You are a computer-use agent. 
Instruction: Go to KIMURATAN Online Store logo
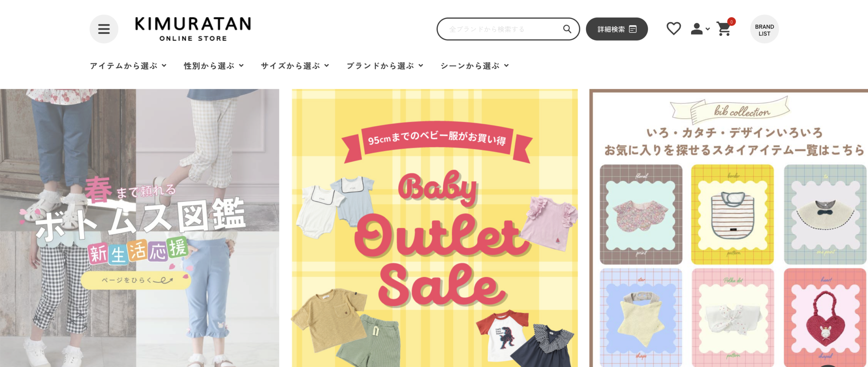click(193, 29)
